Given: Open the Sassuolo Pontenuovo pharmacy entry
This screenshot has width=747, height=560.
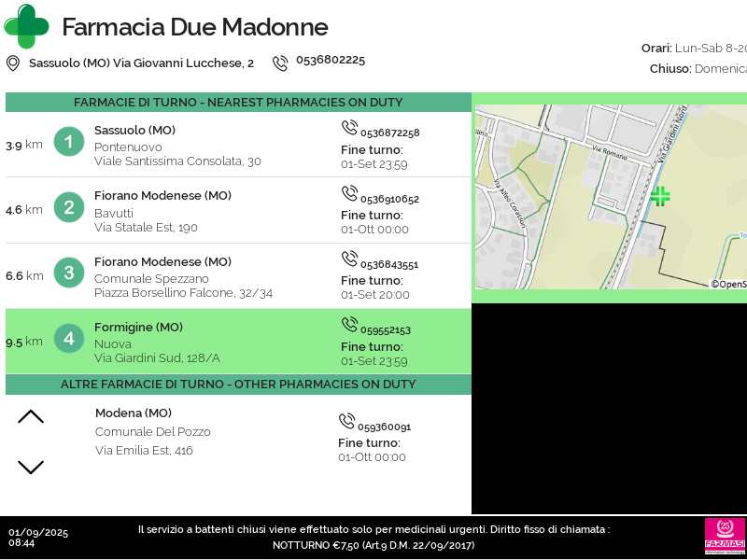Looking at the screenshot, I should 177,146.
